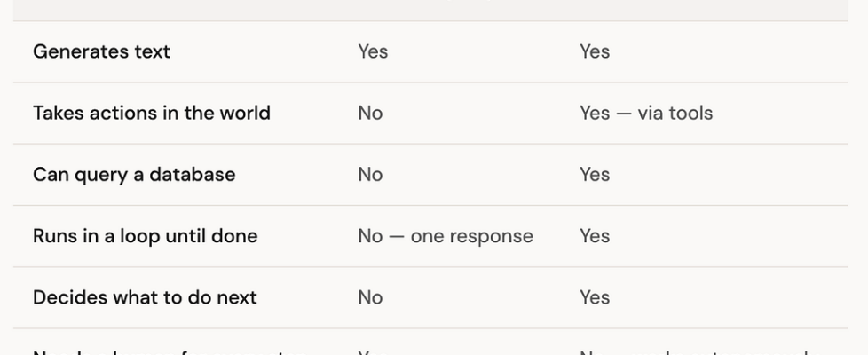The height and width of the screenshot is (355, 868).
Task: Select 'No' in the query database row
Action: pyautogui.click(x=370, y=174)
